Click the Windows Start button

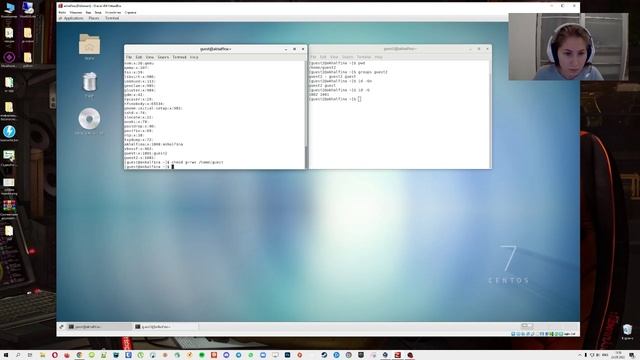pos(6,355)
